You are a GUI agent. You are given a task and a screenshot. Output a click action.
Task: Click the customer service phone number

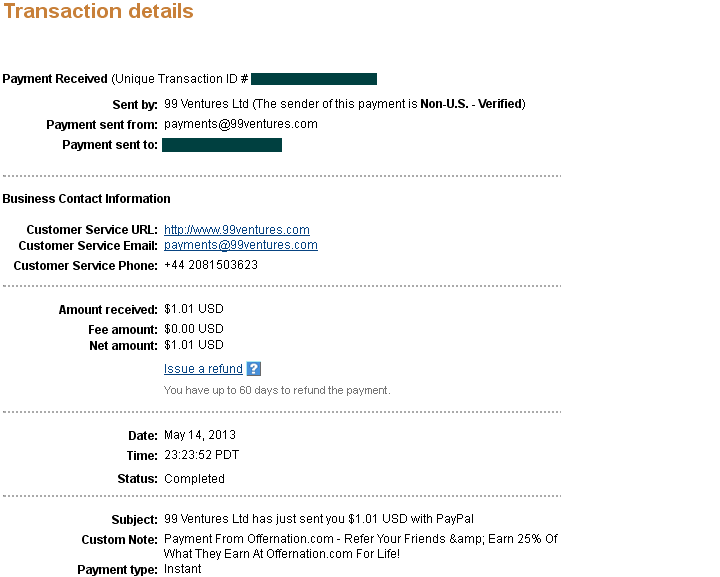click(211, 265)
